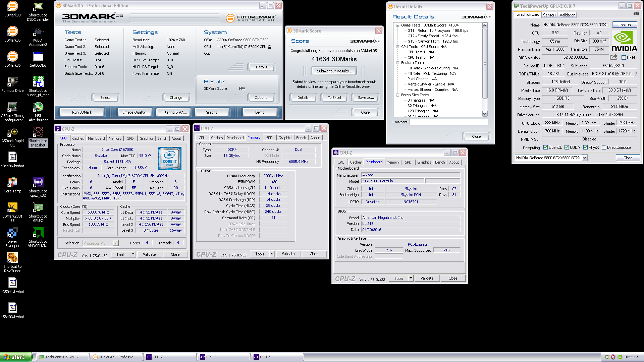Open Processor #1 selection dropdown

[x=116, y=243]
